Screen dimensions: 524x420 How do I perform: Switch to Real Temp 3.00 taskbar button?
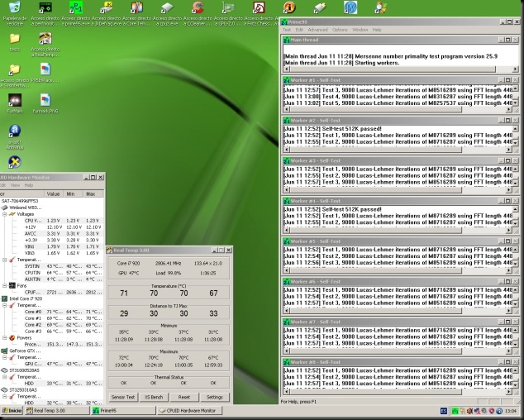pyautogui.click(x=58, y=411)
